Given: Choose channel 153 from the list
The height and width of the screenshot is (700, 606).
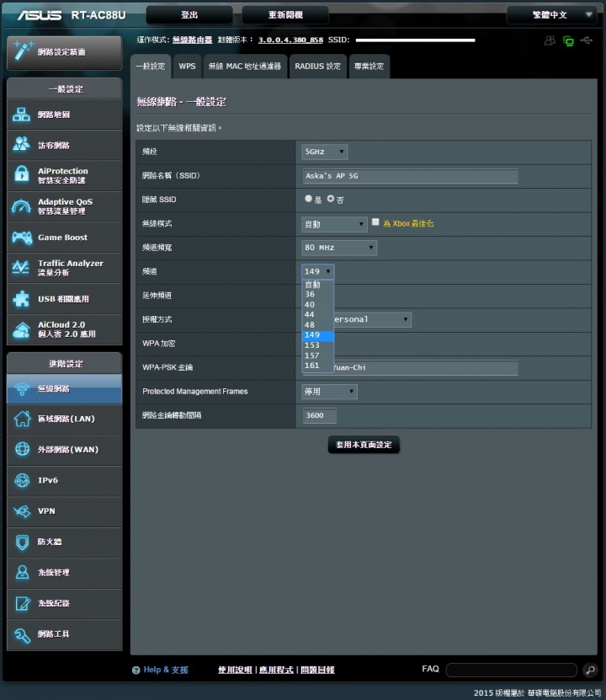Looking at the screenshot, I should (x=317, y=345).
